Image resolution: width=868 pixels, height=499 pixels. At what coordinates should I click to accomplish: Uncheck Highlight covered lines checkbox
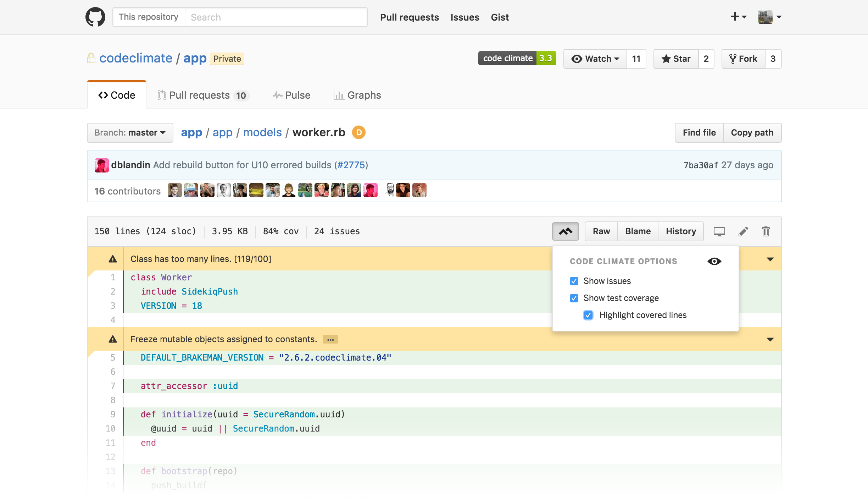pyautogui.click(x=588, y=315)
